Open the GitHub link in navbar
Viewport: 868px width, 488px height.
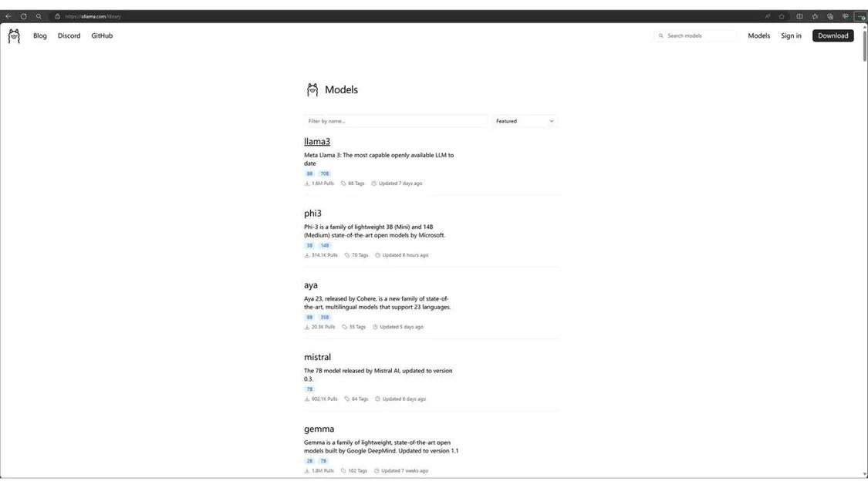[102, 36]
